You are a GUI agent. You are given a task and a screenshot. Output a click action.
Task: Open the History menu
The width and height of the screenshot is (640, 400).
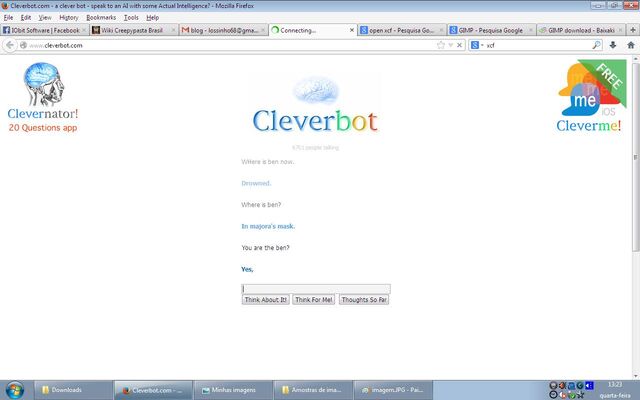click(69, 18)
